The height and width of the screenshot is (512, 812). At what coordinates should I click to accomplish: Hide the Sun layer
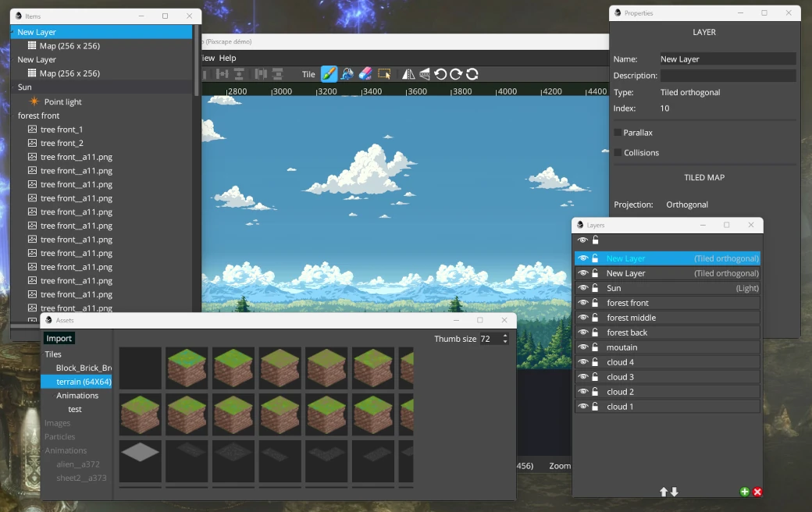[582, 288]
